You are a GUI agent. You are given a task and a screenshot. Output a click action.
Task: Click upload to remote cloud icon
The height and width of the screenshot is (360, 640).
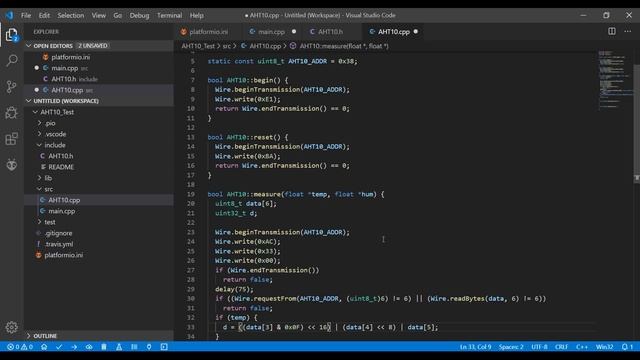pos(89,347)
